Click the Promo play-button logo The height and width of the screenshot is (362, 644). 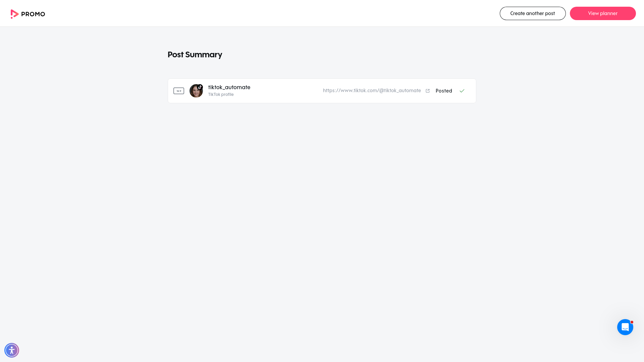point(15,14)
